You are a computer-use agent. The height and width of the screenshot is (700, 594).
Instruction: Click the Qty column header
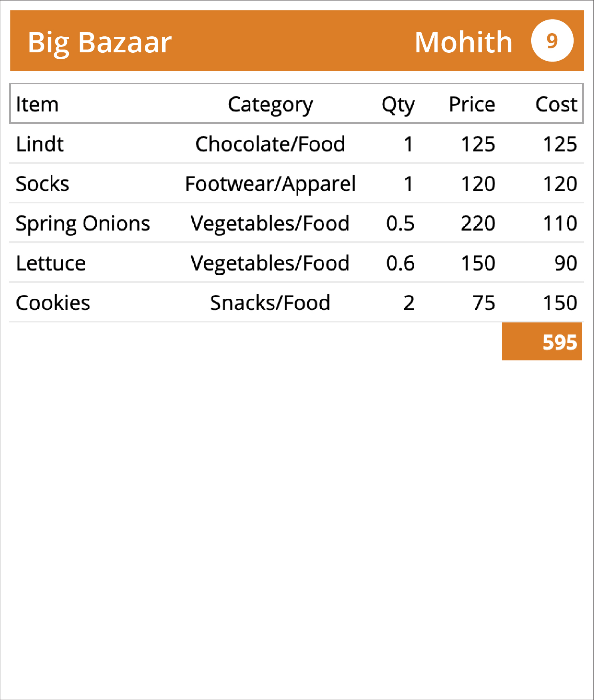(x=398, y=105)
